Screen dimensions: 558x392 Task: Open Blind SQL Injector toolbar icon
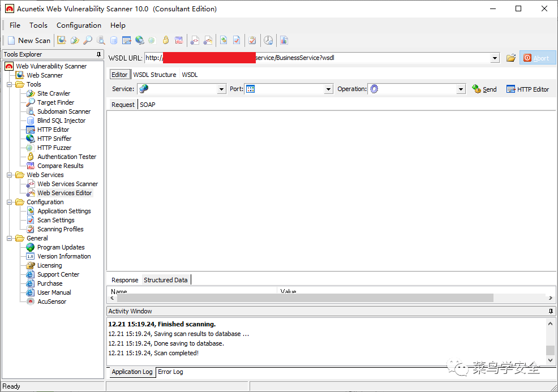point(114,40)
